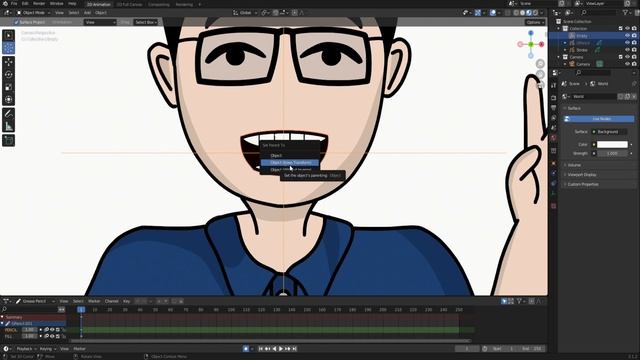Select the Add Cube tool
The height and width of the screenshot is (360, 640).
tap(9, 140)
